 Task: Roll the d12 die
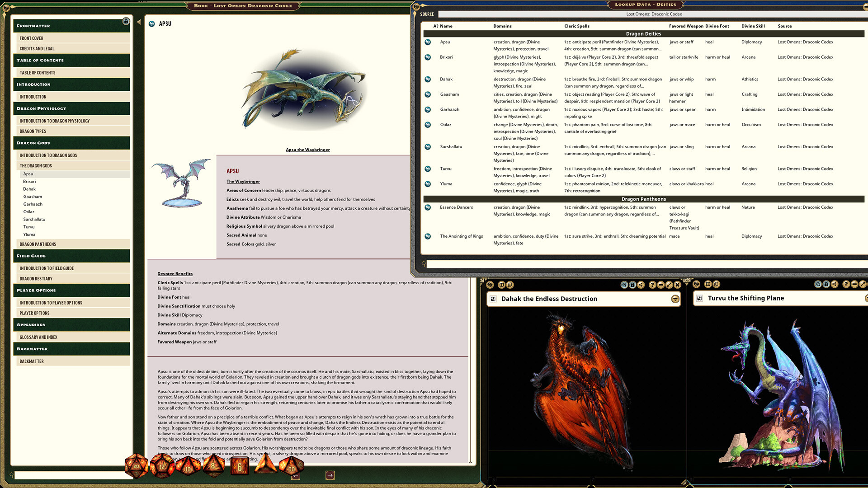(161, 466)
